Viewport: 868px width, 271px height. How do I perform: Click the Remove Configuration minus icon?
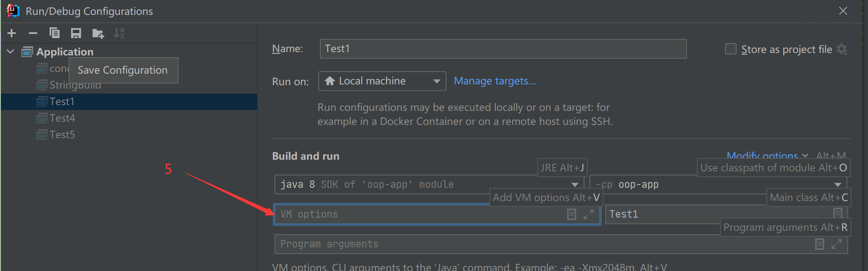(33, 33)
